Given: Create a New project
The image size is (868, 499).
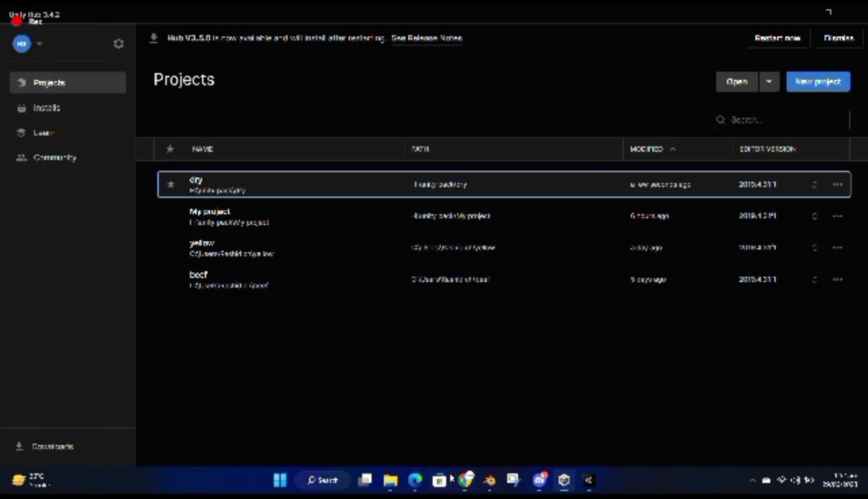Looking at the screenshot, I should [x=818, y=82].
